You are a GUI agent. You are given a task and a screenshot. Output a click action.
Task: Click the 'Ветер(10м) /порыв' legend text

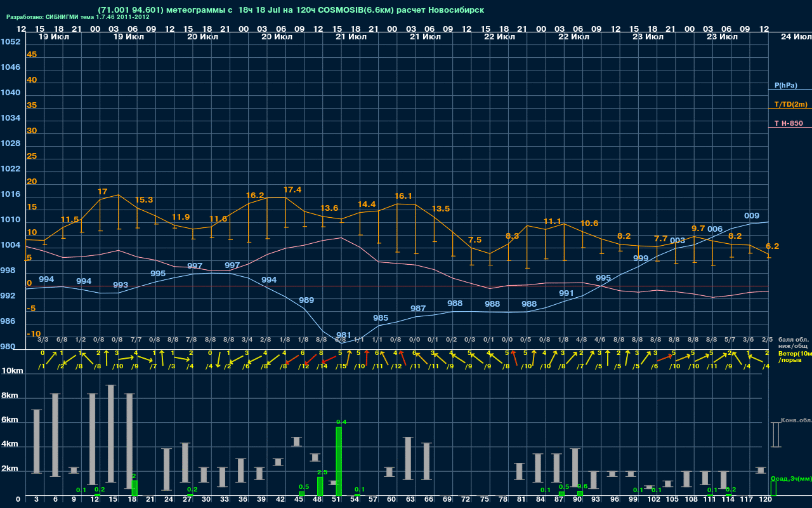pyautogui.click(x=794, y=356)
